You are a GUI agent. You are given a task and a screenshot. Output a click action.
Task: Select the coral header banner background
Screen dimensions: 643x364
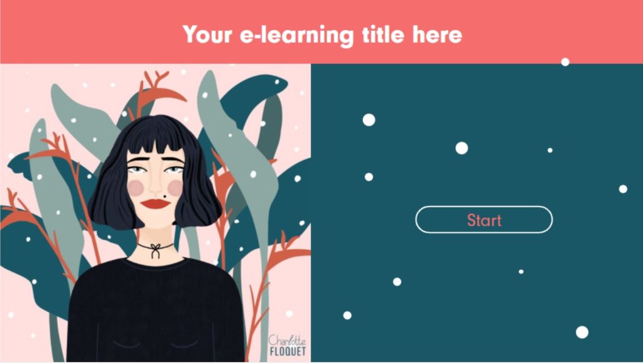(321, 32)
